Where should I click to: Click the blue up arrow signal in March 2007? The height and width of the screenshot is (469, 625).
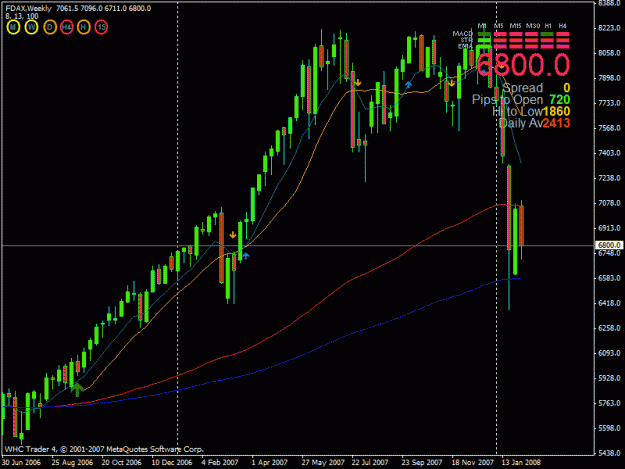246,256
